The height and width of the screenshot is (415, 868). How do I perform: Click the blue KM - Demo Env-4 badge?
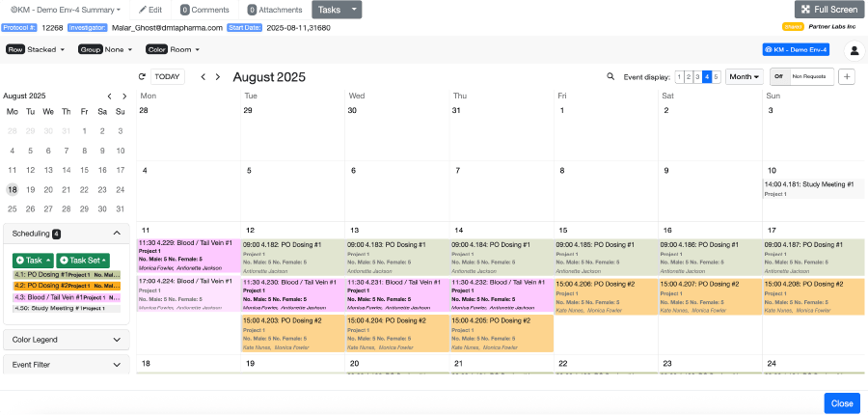pos(796,50)
